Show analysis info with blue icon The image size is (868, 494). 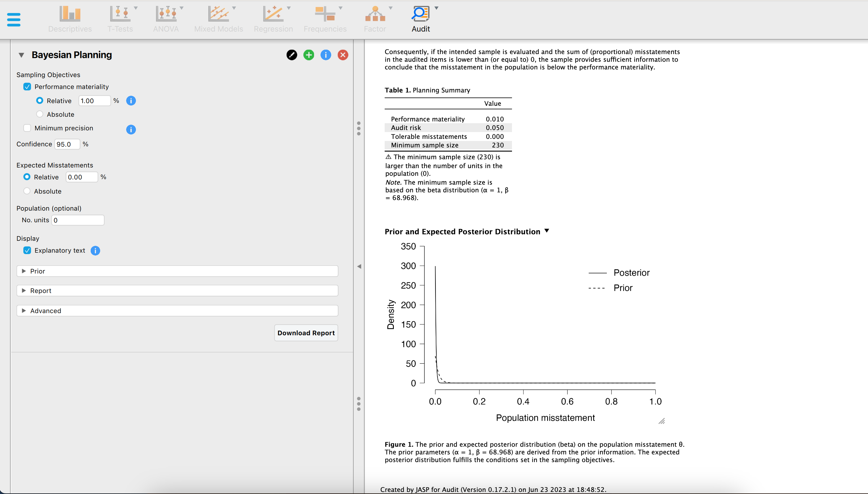coord(325,55)
